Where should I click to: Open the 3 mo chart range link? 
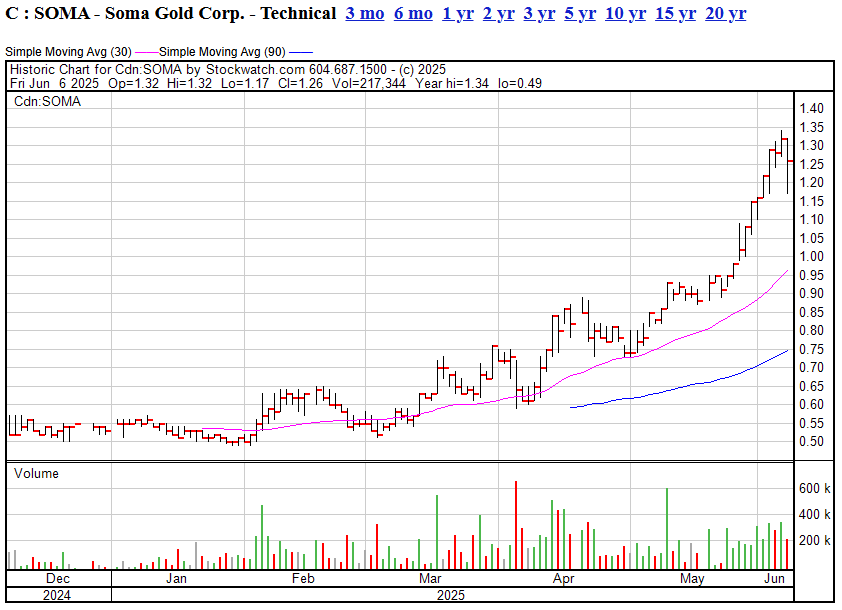[x=365, y=13]
